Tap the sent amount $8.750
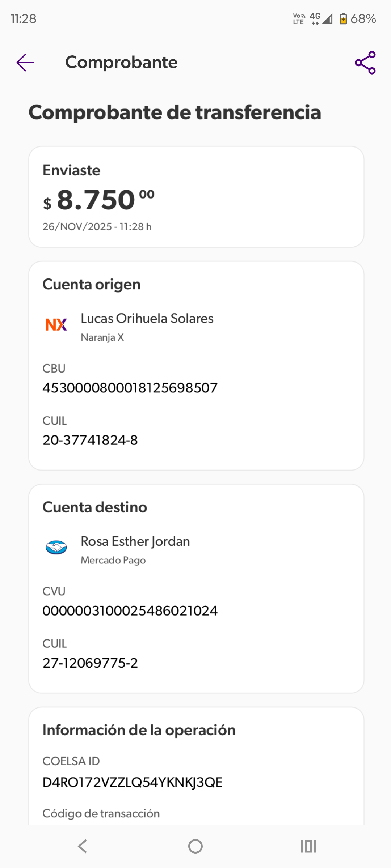Viewport: 391px width, 868px height. [98, 200]
